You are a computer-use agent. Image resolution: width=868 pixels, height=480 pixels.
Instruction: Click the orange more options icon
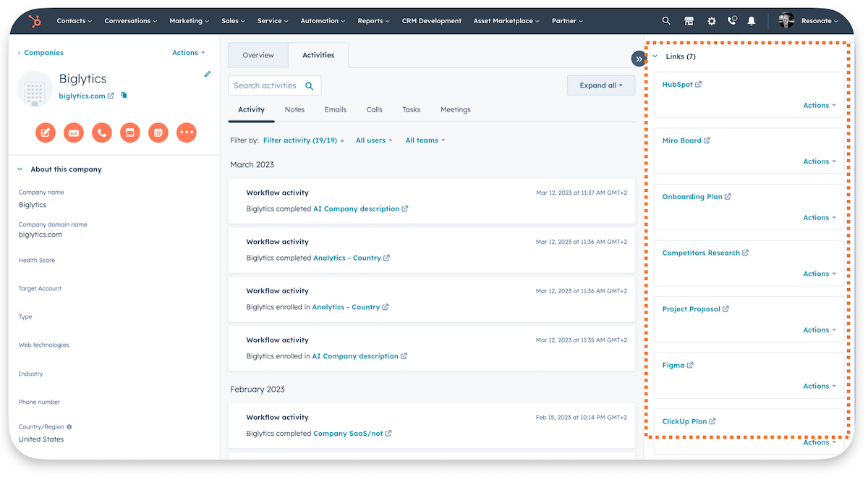187,132
